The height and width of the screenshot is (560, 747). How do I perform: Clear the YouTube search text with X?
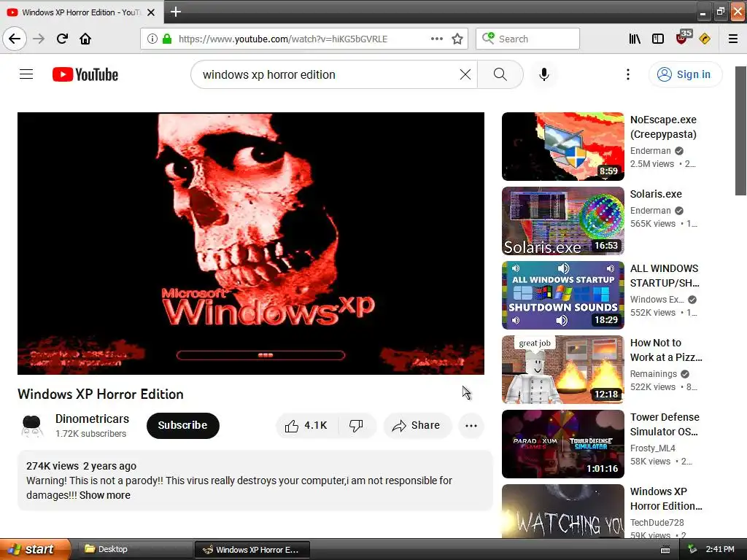465,74
